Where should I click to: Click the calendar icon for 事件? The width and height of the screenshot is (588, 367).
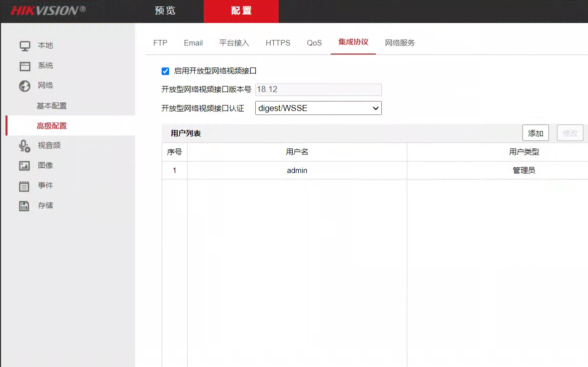(25, 186)
